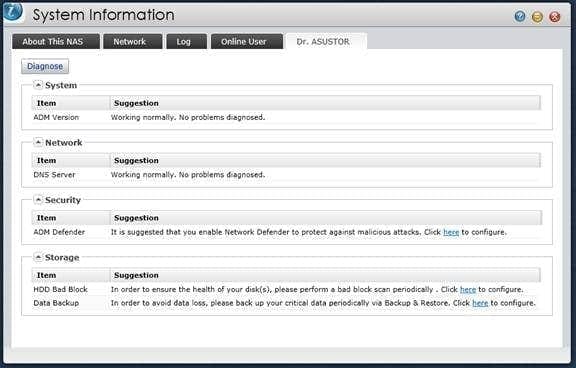576x368 pixels.
Task: Open the Network tab
Action: pyautogui.click(x=133, y=42)
